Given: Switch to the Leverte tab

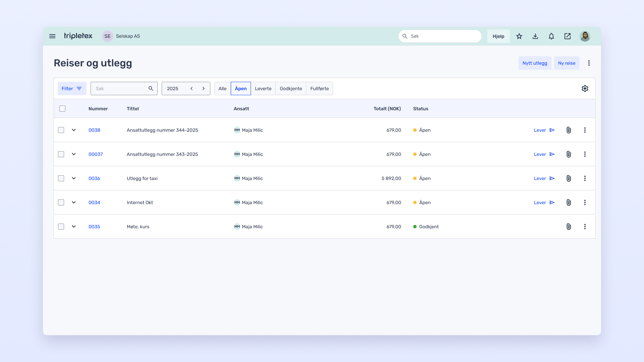Looking at the screenshot, I should pyautogui.click(x=263, y=88).
